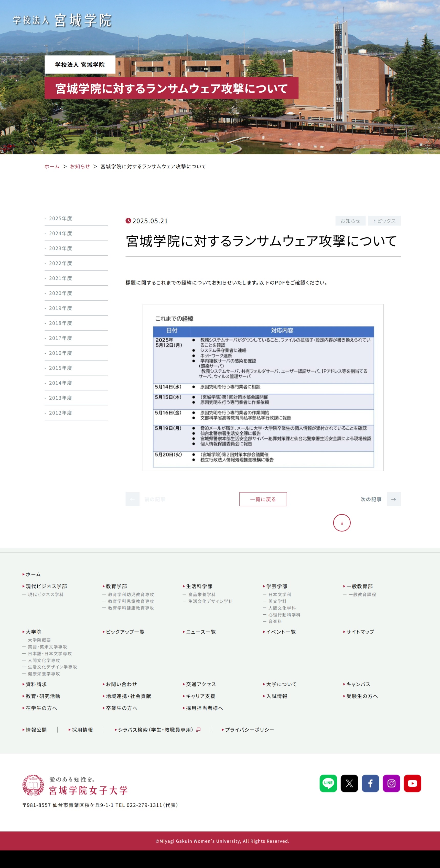Open 生活科学部 footer link
Screen dimensions: 440x868
click(x=198, y=586)
